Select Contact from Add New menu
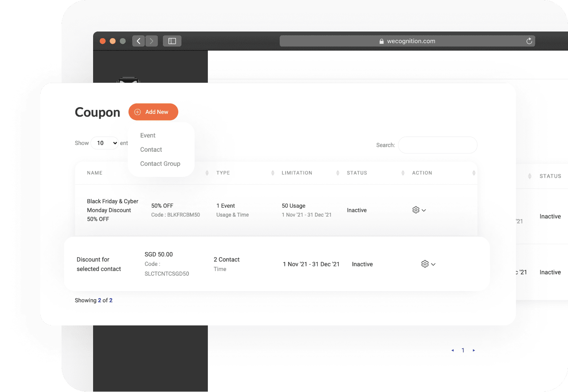The width and height of the screenshot is (568, 392). (151, 149)
